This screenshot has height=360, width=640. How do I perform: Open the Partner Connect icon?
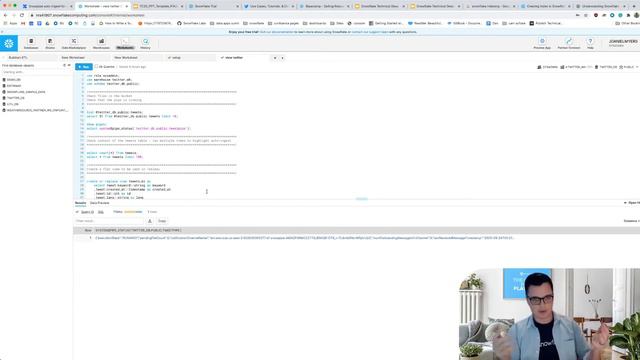[x=569, y=43]
